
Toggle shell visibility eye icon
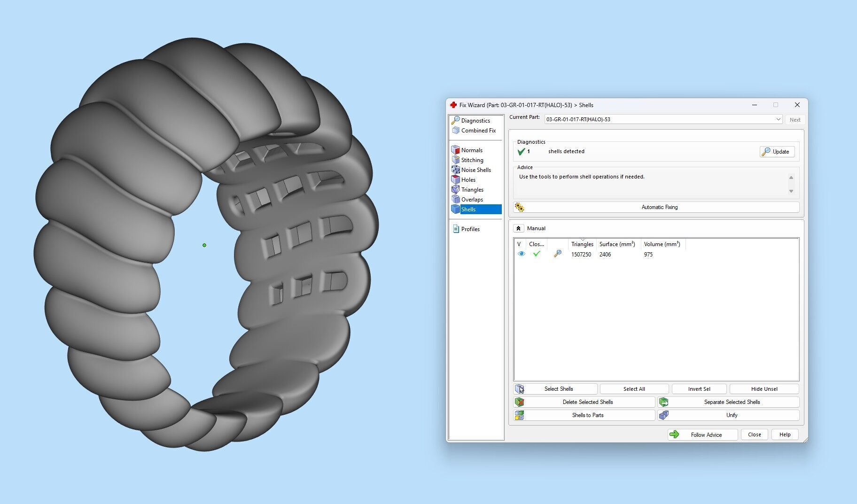click(x=521, y=254)
